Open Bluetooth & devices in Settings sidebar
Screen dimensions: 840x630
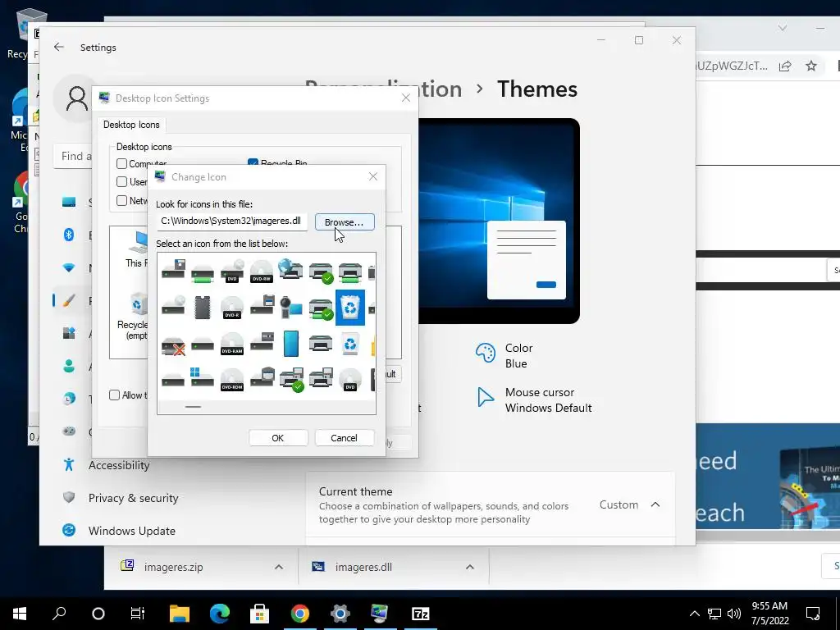(x=69, y=235)
